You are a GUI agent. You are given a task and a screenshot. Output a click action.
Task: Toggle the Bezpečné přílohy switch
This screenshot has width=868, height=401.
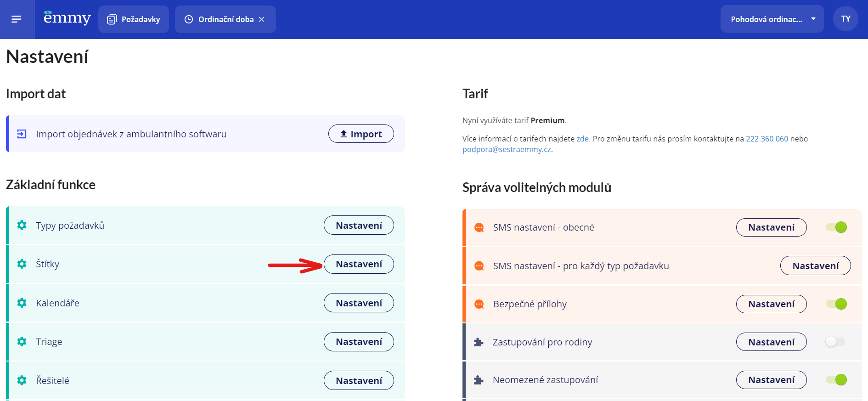tap(836, 304)
